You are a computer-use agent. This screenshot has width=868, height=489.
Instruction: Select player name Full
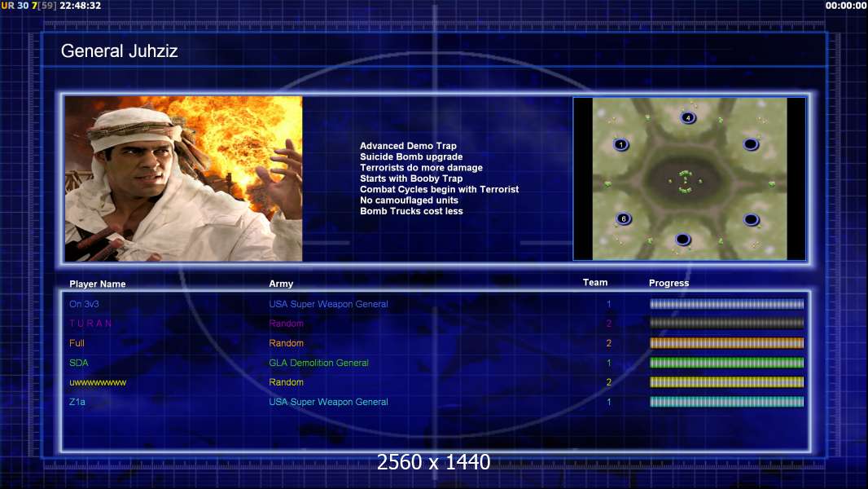[x=77, y=343]
